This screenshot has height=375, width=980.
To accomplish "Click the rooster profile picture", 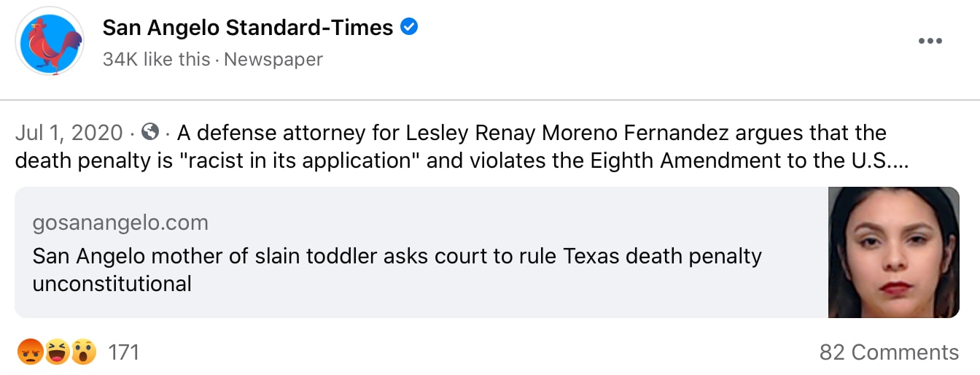I will tap(50, 42).
